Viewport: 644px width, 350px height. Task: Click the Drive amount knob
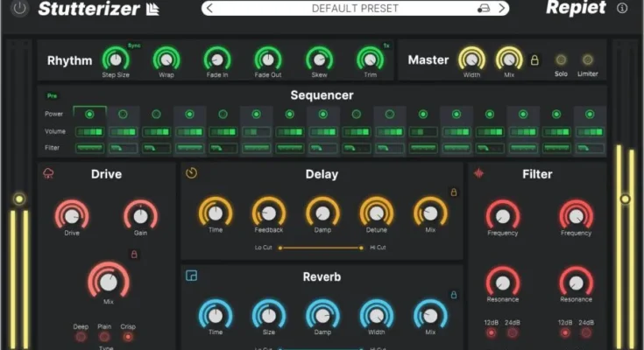(72, 215)
